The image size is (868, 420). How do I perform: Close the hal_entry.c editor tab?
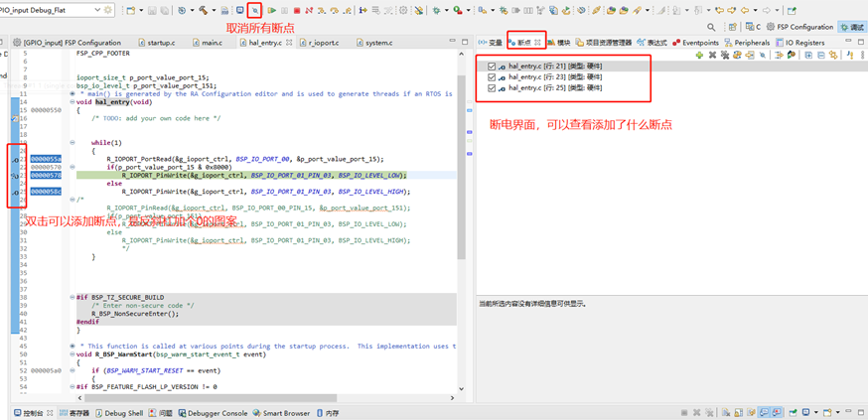(x=290, y=42)
